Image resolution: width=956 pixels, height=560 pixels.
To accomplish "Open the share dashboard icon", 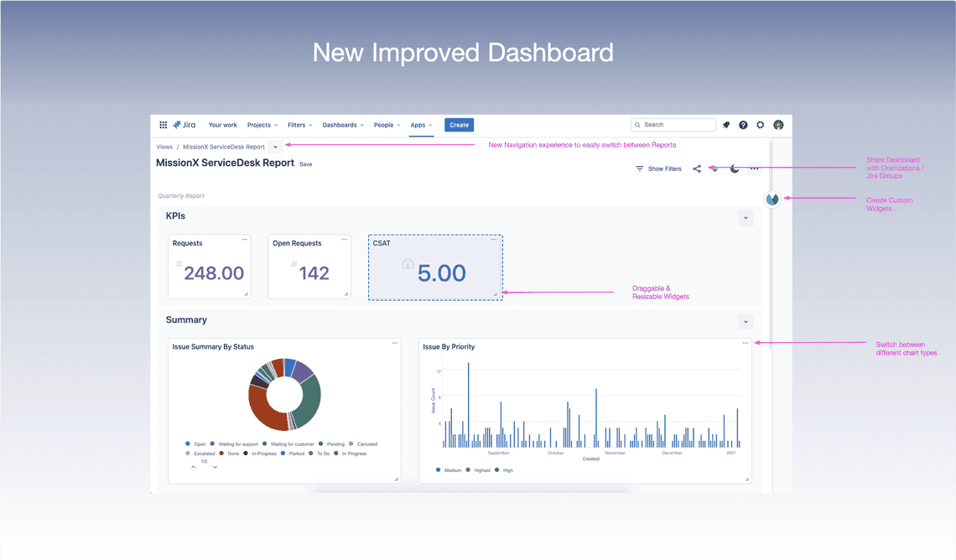I will [x=696, y=168].
